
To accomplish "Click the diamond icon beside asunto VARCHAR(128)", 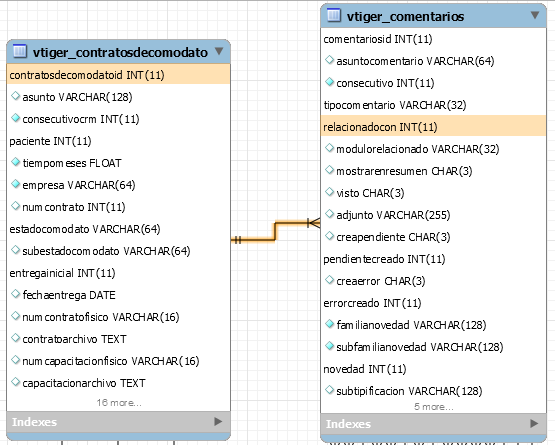I will 15,96.
